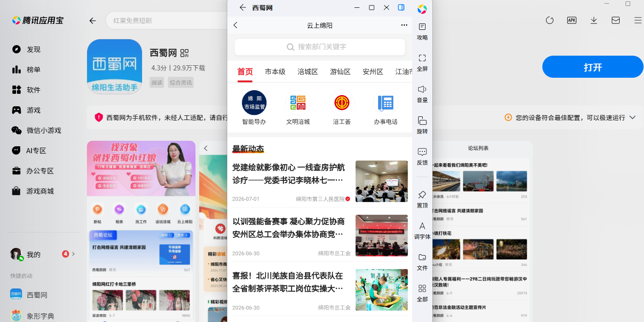Image resolution: width=644 pixels, height=322 pixels.
Task: Click thumbnail of the 党建绘就影像初心 article
Action: pos(382,181)
